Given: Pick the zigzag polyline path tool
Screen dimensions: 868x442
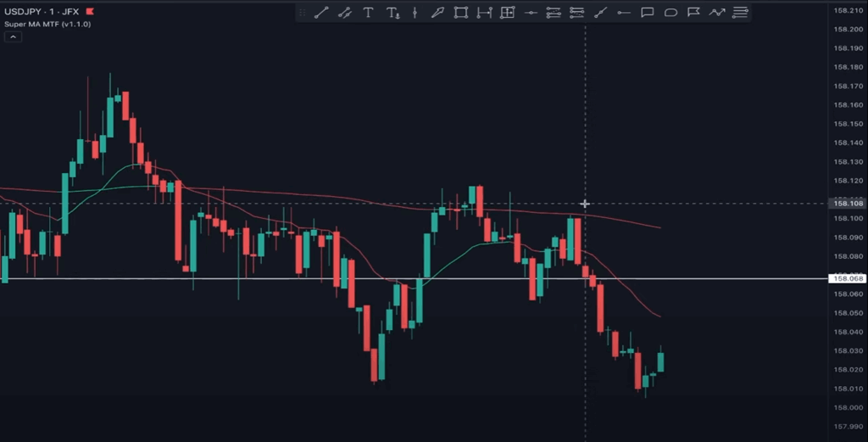Looking at the screenshot, I should click(717, 13).
